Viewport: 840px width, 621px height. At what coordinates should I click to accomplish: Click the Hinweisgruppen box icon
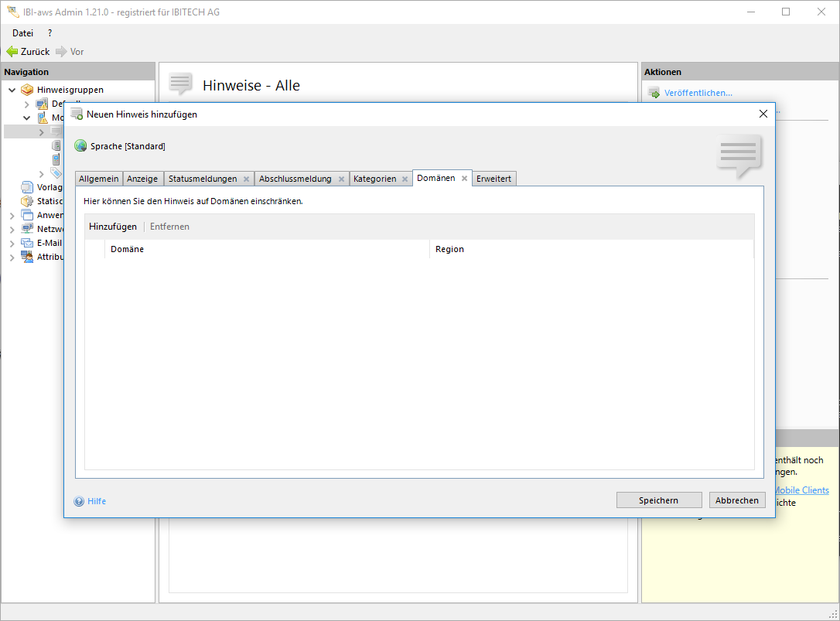28,90
